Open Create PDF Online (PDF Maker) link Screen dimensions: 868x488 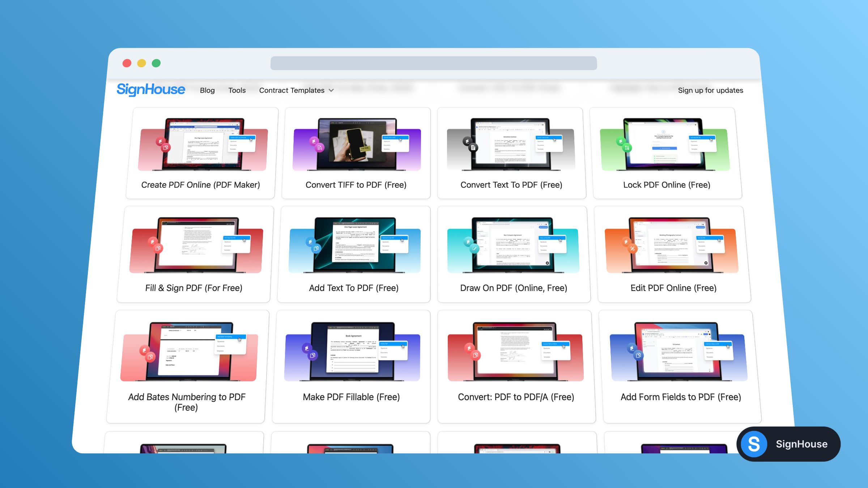point(201,185)
